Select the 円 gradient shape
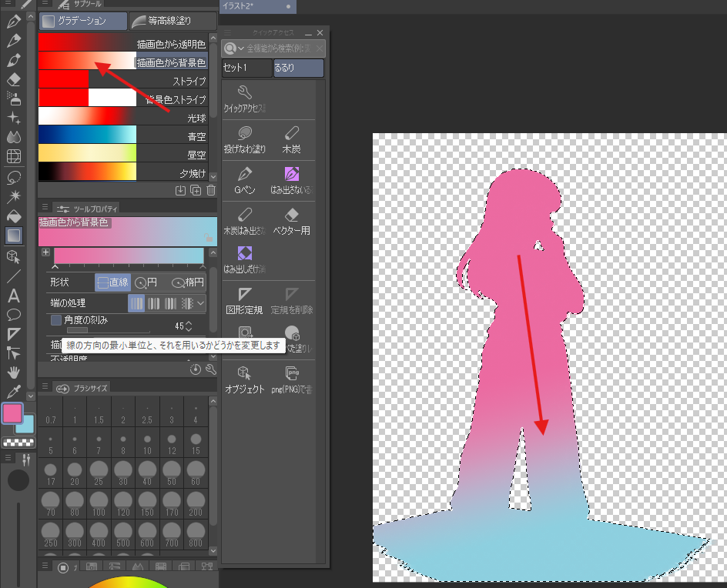Screen dimensions: 727x588 click(x=146, y=282)
